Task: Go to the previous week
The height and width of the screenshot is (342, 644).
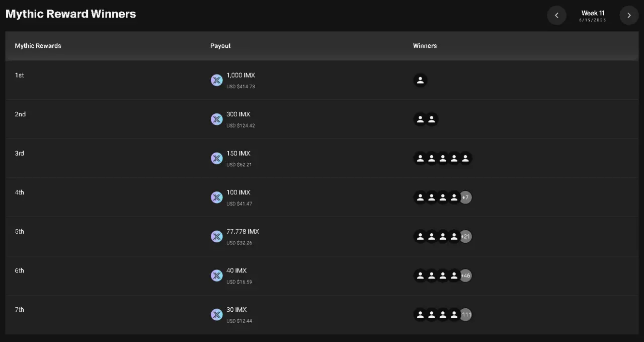Action: pyautogui.click(x=556, y=15)
